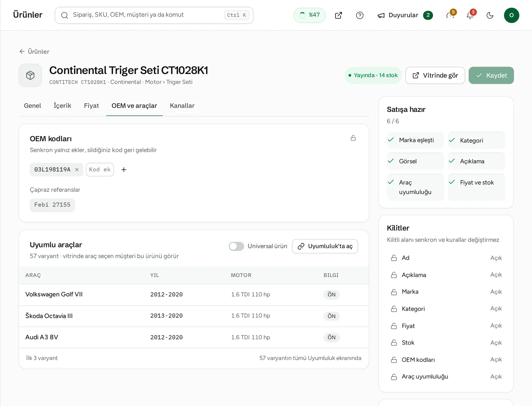The image size is (532, 406).
Task: Focus the Kod ek input field
Action: 100,170
